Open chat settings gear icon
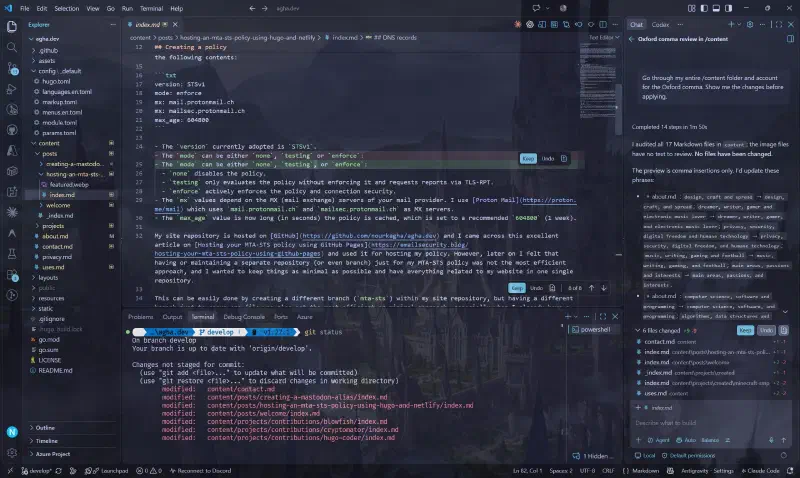Image resolution: width=800 pixels, height=478 pixels. tap(750, 24)
